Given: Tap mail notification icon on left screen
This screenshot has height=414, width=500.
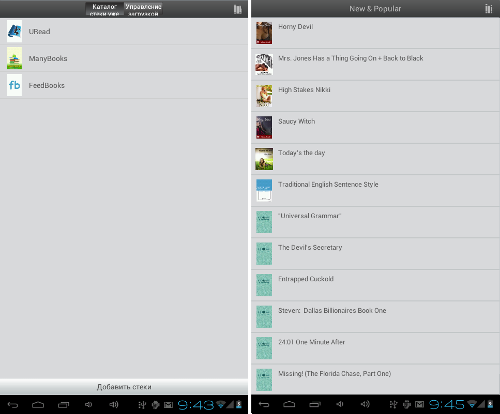Looking at the screenshot, I should coord(169,405).
